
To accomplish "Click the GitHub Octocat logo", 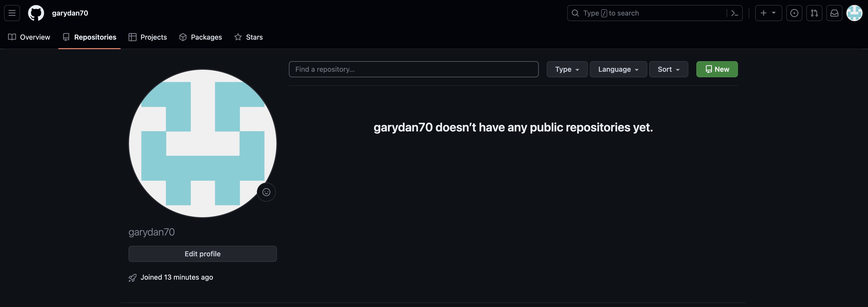I will [36, 13].
